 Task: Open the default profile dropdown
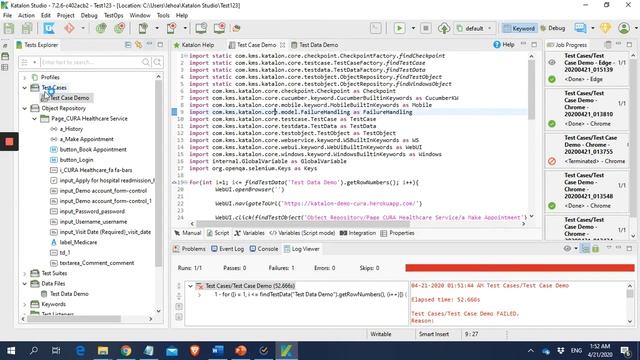click(x=476, y=28)
